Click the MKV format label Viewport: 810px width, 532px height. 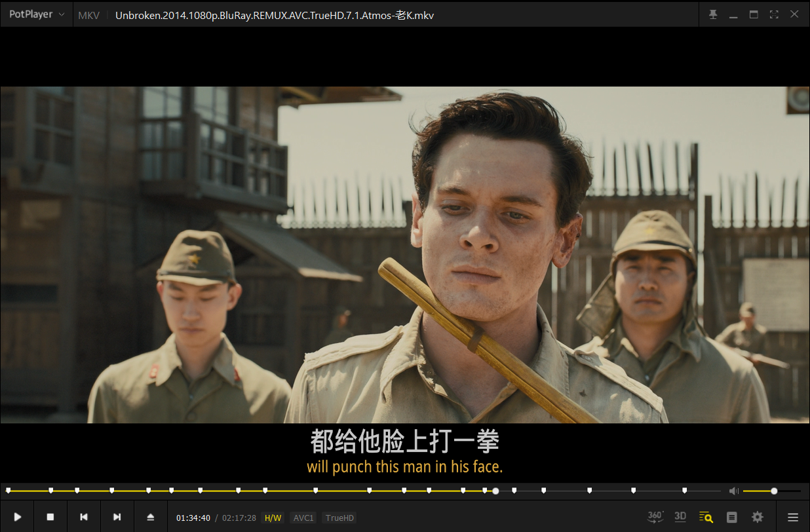tap(88, 15)
